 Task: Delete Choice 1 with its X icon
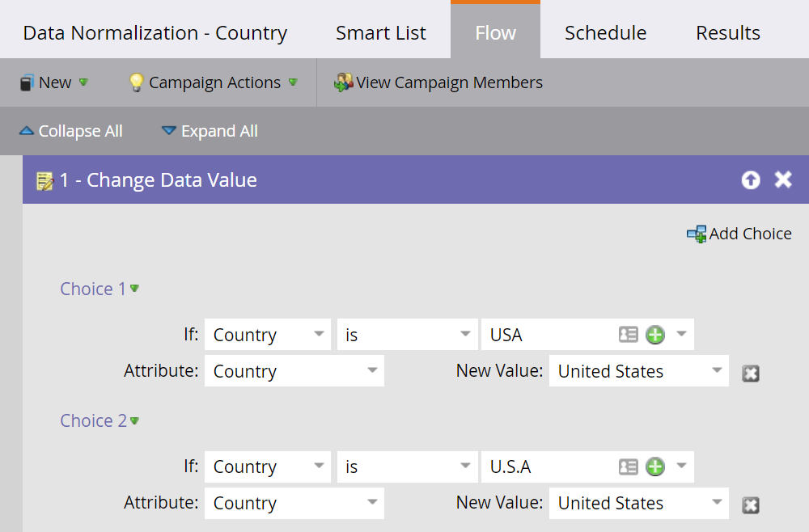pyautogui.click(x=750, y=373)
